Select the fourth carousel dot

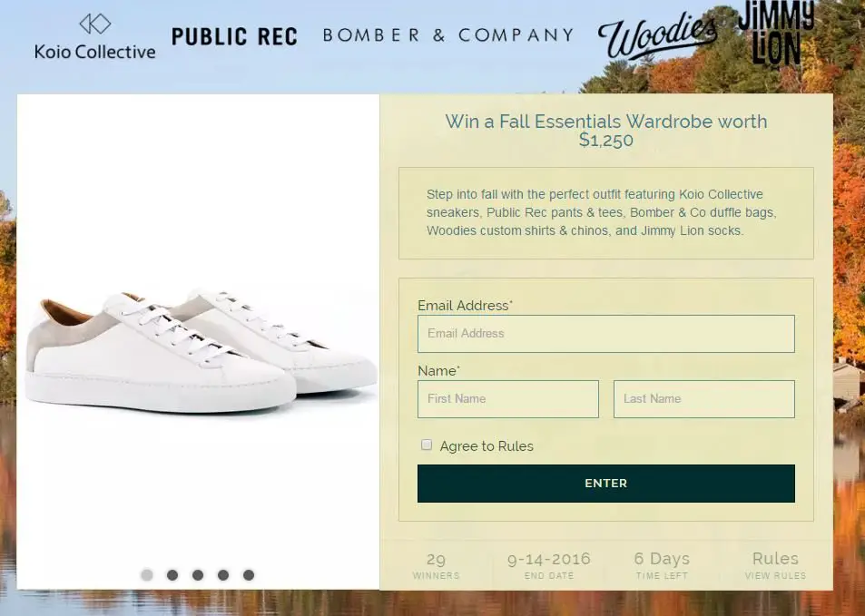[223, 574]
